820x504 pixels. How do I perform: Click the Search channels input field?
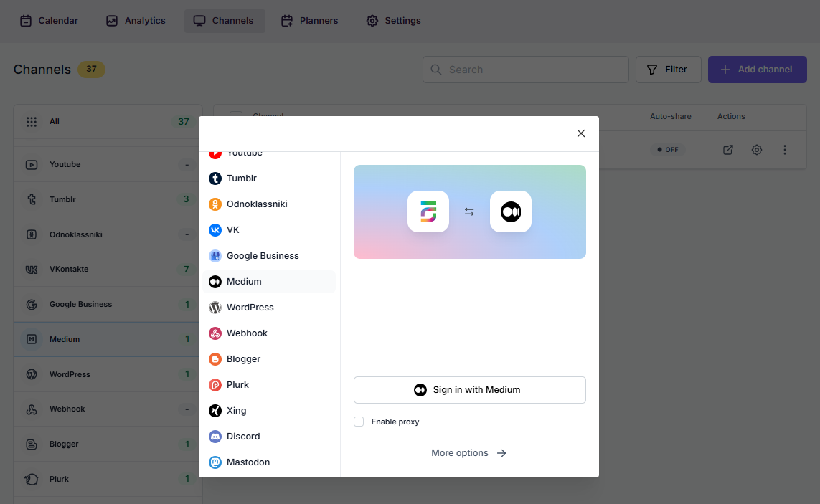pyautogui.click(x=526, y=70)
